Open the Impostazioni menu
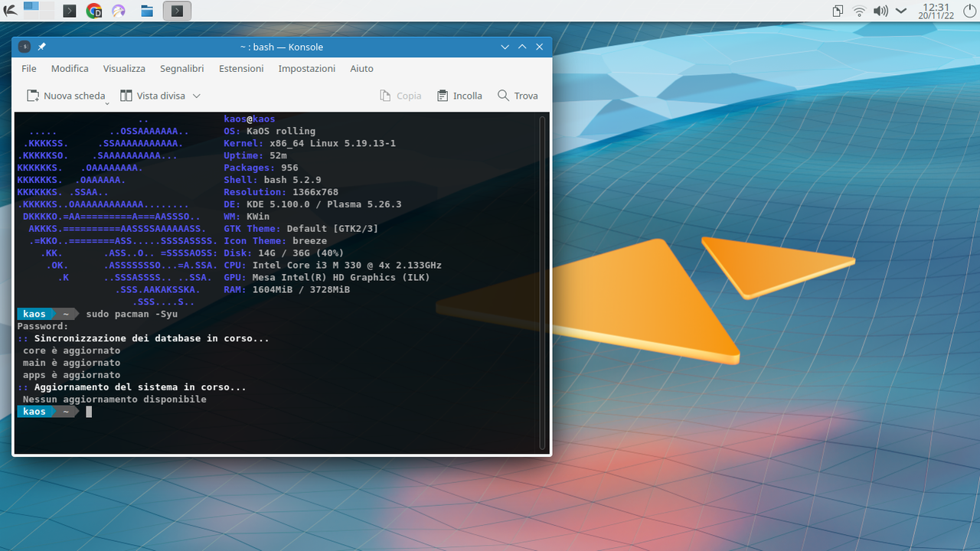The height and width of the screenshot is (551, 980). coord(307,68)
